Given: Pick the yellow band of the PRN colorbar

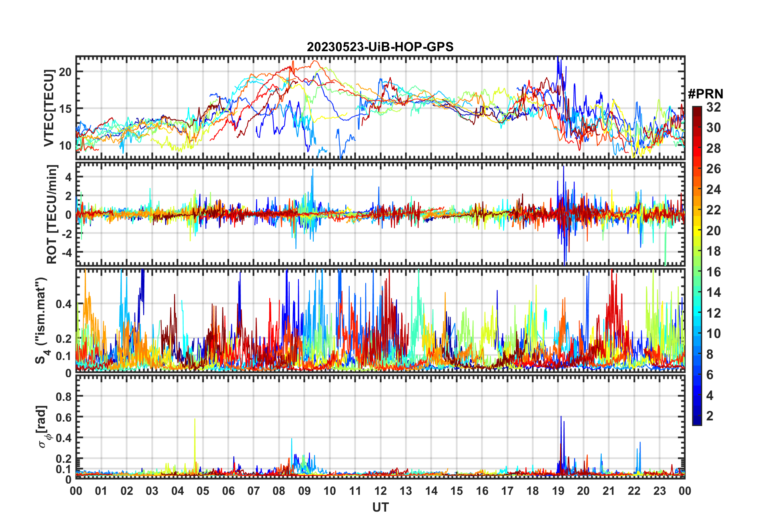Looking at the screenshot, I should coord(697,225).
